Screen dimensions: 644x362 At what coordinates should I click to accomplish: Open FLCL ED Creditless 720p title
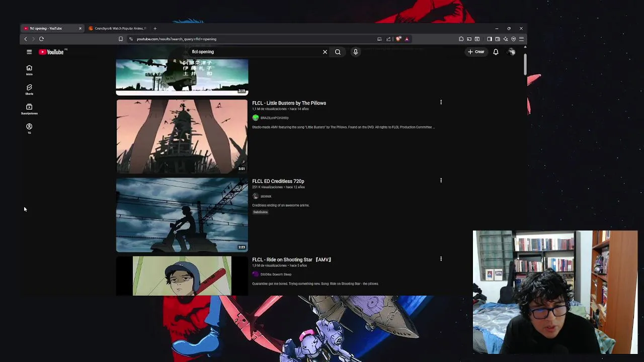(x=278, y=181)
